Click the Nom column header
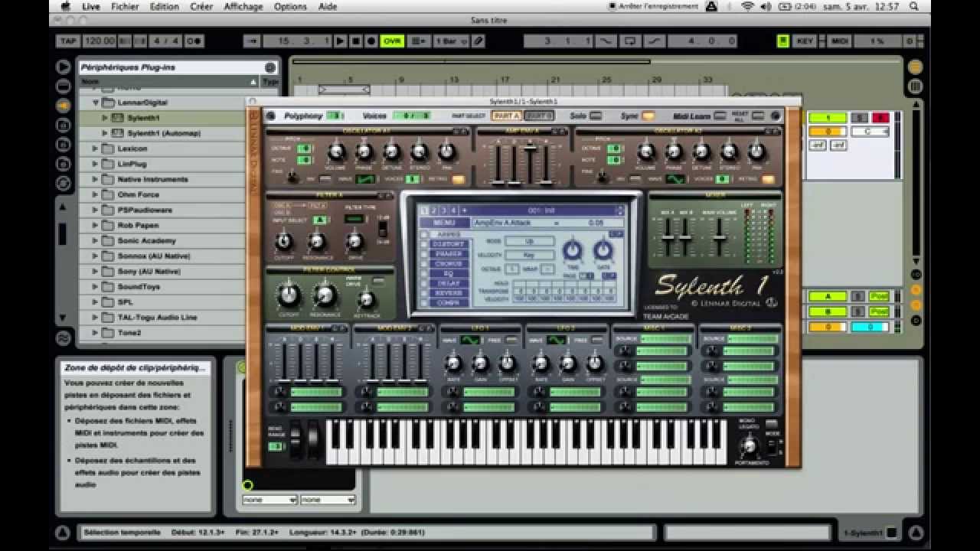Image resolution: width=980 pixels, height=551 pixels. (168, 81)
